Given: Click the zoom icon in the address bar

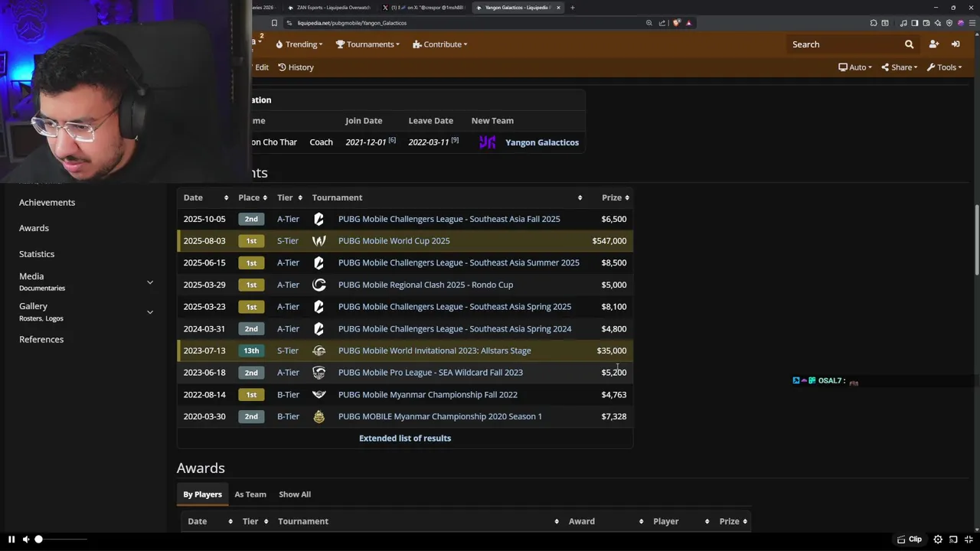Looking at the screenshot, I should (649, 23).
